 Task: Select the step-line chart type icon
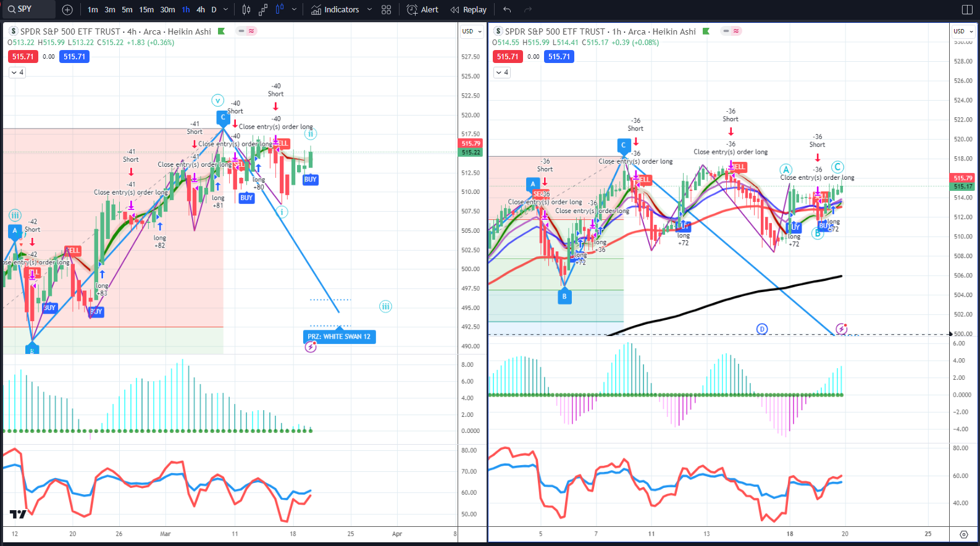click(263, 9)
